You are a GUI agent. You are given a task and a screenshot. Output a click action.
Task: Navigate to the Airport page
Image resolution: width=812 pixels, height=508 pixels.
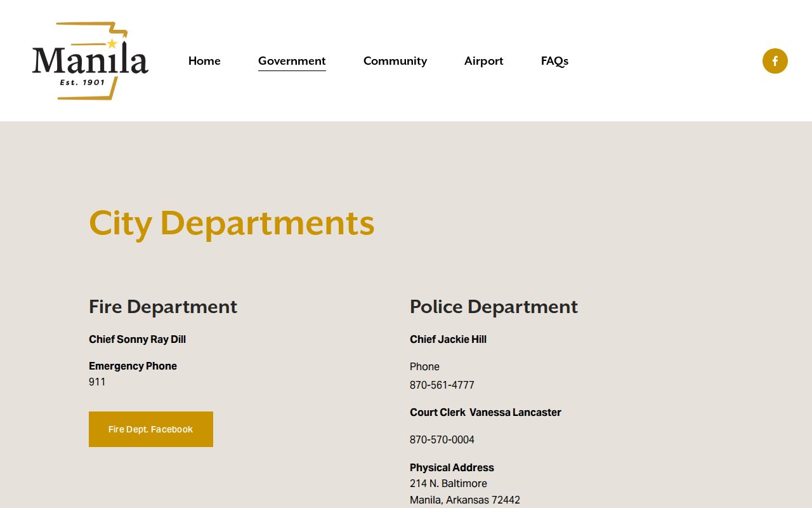pos(483,61)
